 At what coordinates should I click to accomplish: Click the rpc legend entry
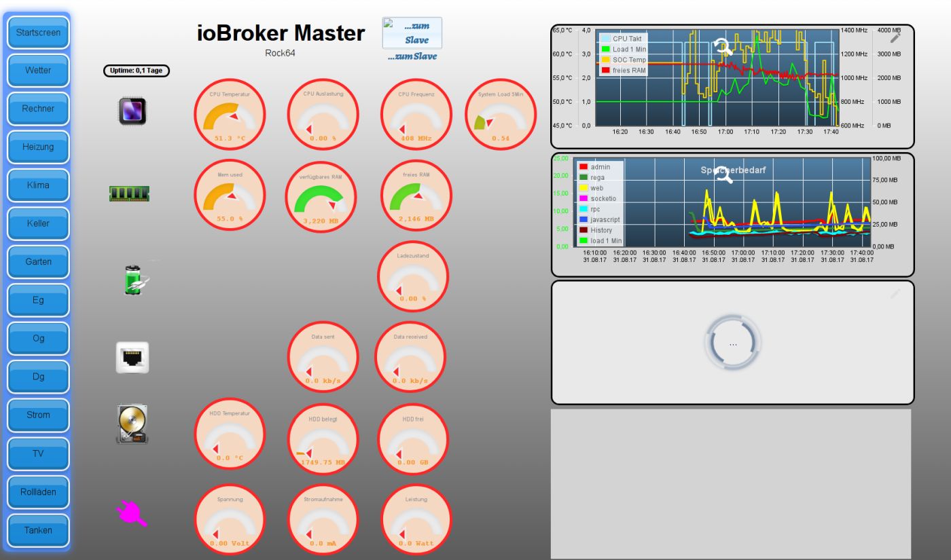(x=590, y=209)
